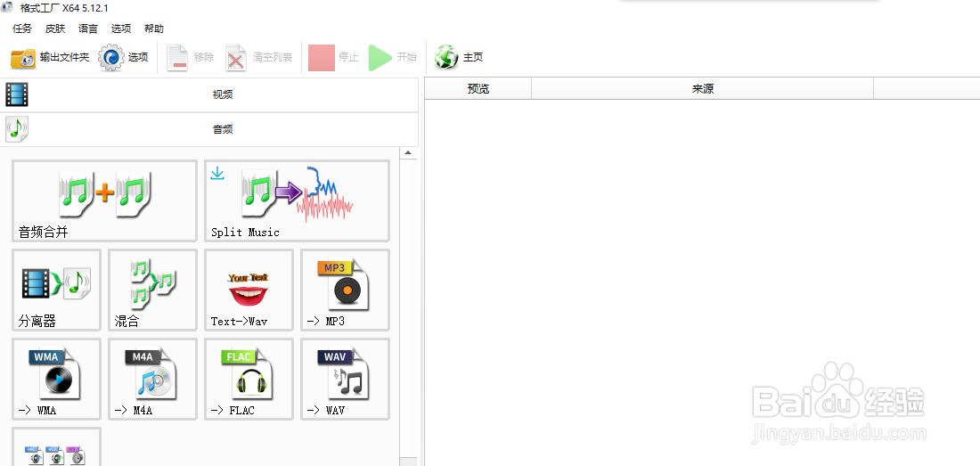Screen dimensions: 980x466
Task: Open the AAC AC3 multi-format tile
Action: coord(56,447)
